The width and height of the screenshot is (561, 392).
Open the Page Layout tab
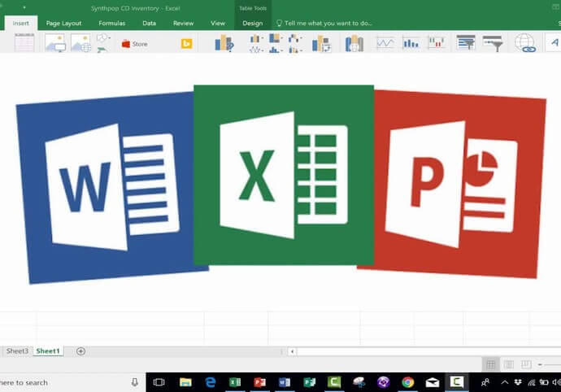(x=63, y=24)
